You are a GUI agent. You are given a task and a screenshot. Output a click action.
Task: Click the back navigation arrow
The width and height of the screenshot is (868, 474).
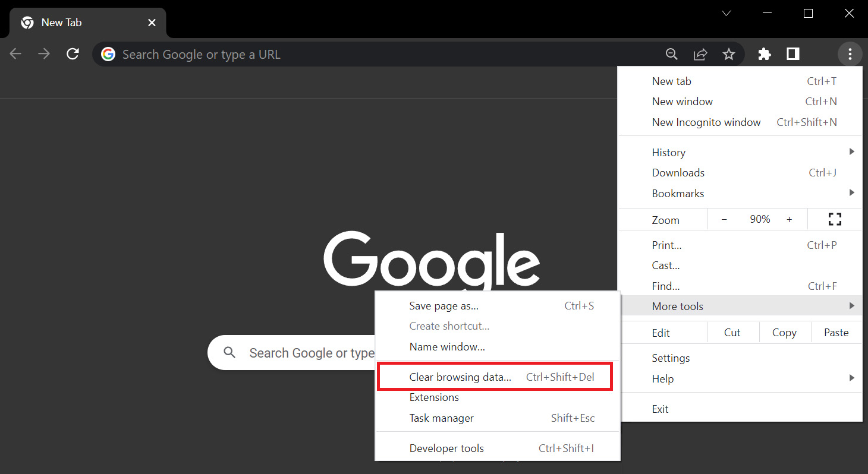(x=15, y=53)
